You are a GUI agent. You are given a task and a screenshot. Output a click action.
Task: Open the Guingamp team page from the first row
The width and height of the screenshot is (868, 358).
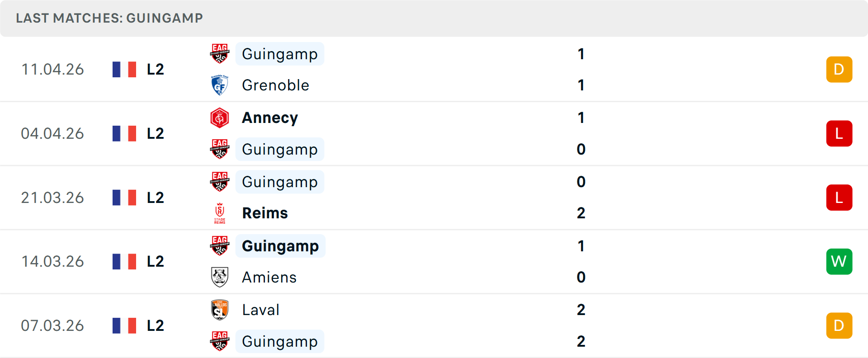coord(280,54)
